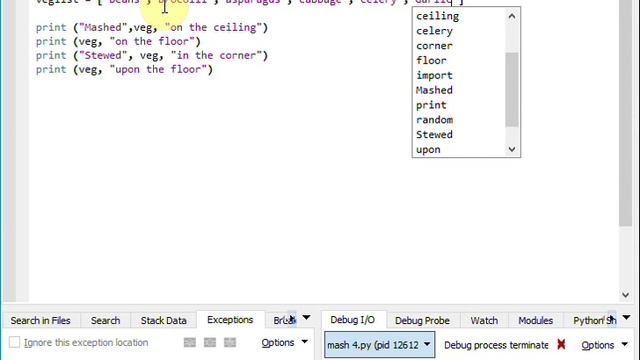Open Options dropdown in the Debug I/O panel
This screenshot has height=360, width=640.
(x=604, y=345)
